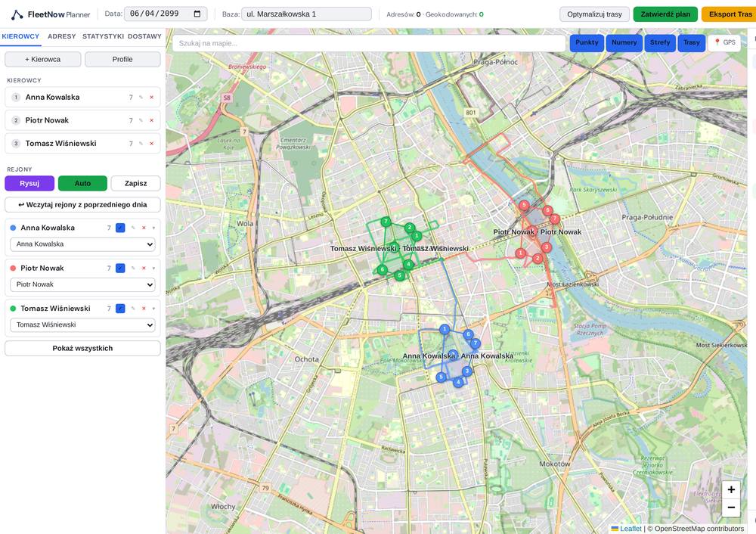Select blue map marker number 6
The width and height of the screenshot is (756, 534).
click(x=468, y=334)
